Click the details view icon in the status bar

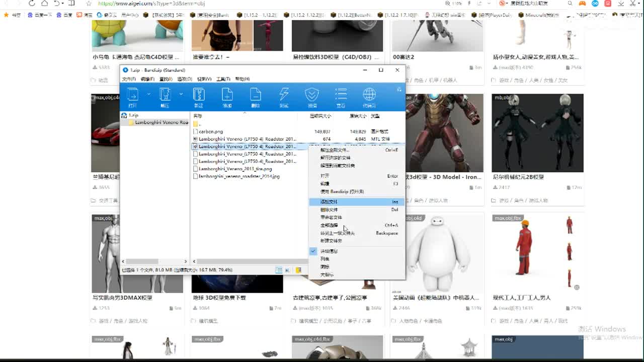point(279,270)
